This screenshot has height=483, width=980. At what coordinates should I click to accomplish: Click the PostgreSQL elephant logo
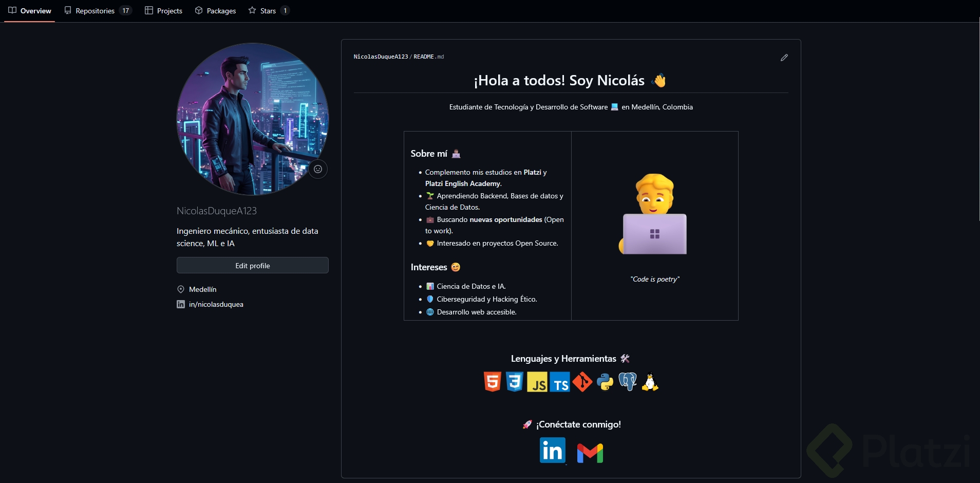click(628, 382)
